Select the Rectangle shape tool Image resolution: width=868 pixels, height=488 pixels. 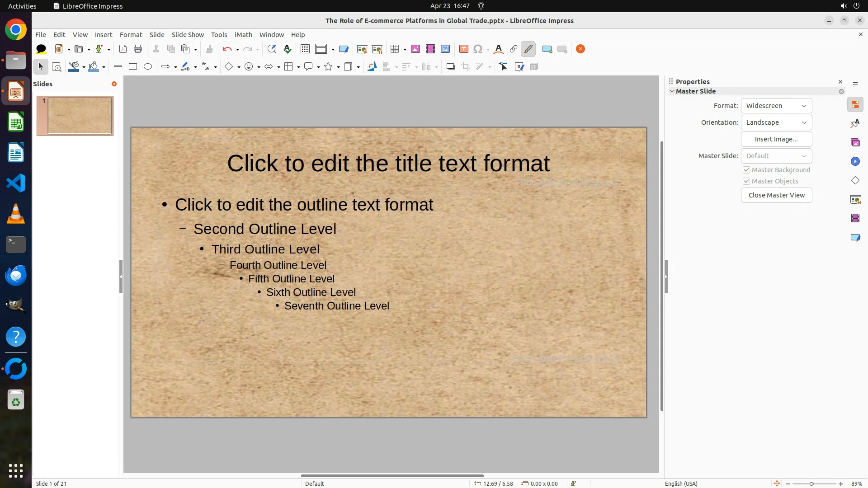click(x=133, y=67)
